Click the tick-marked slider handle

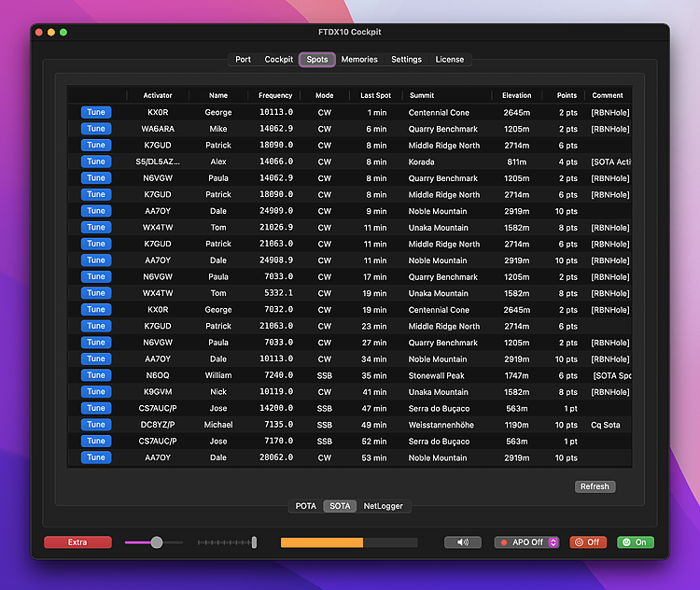tap(254, 542)
